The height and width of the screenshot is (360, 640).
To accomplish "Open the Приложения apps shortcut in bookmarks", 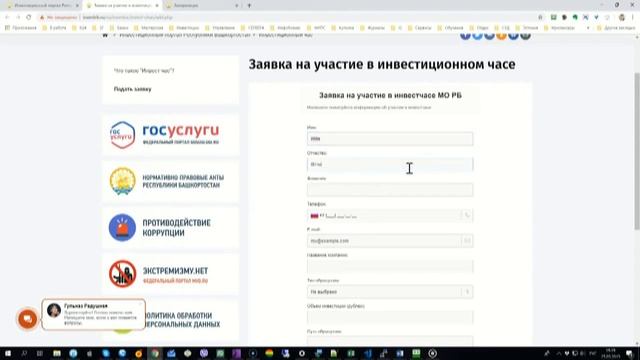I will [x=20, y=28].
